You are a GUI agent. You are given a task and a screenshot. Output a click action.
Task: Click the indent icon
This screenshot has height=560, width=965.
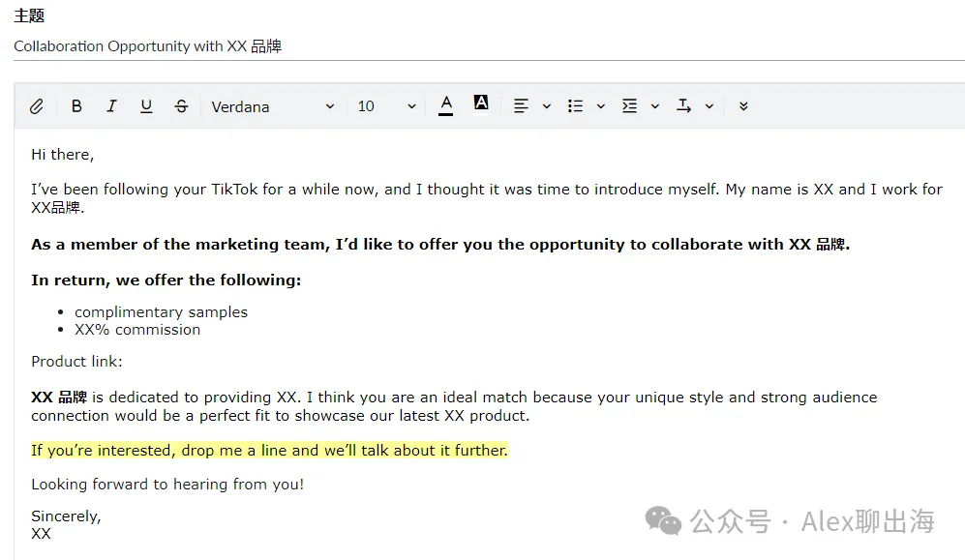(629, 106)
